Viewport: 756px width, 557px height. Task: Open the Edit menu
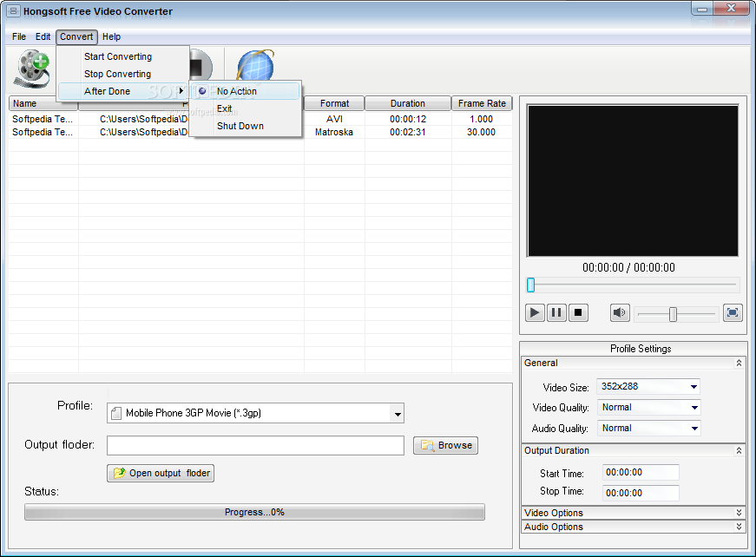pos(43,36)
